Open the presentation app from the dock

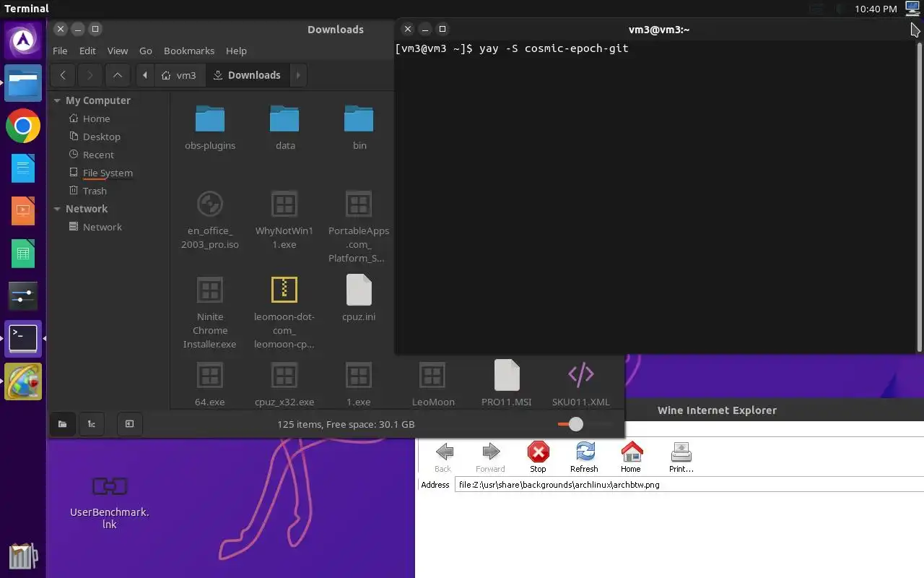click(23, 212)
